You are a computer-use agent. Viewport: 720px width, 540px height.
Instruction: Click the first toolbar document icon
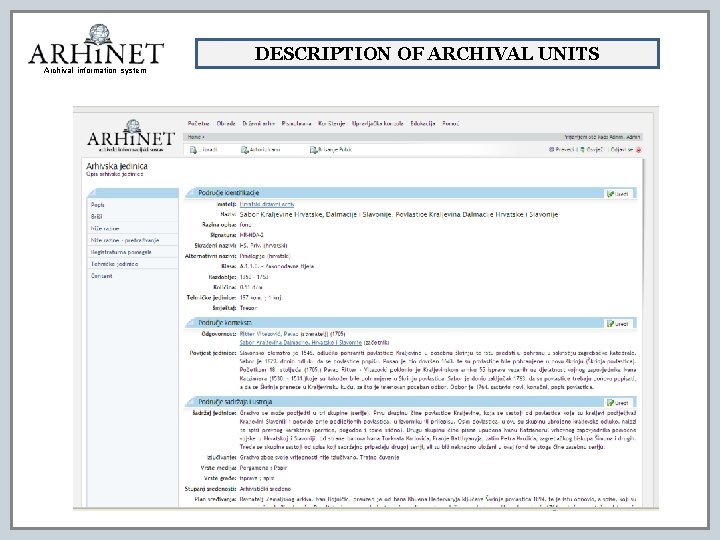point(193,150)
